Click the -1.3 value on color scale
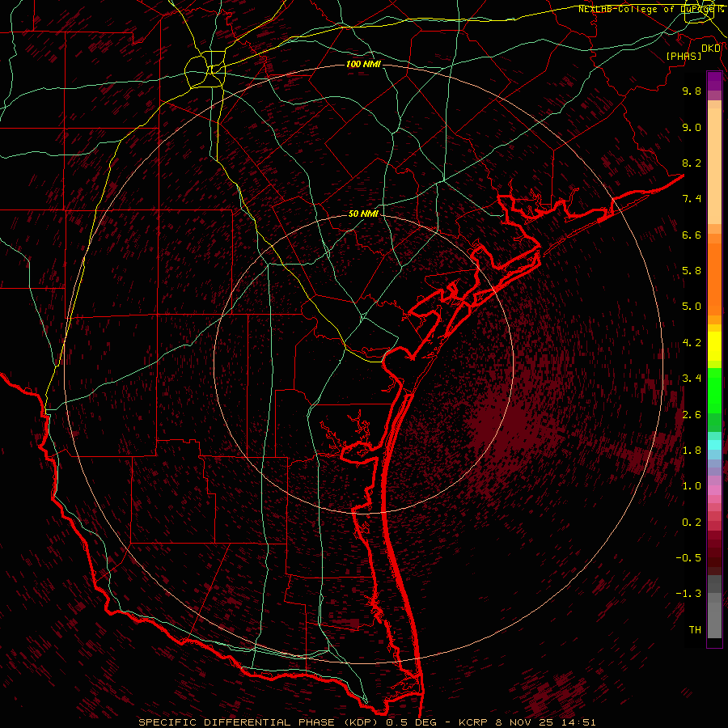The height and width of the screenshot is (728, 728). pos(688,594)
